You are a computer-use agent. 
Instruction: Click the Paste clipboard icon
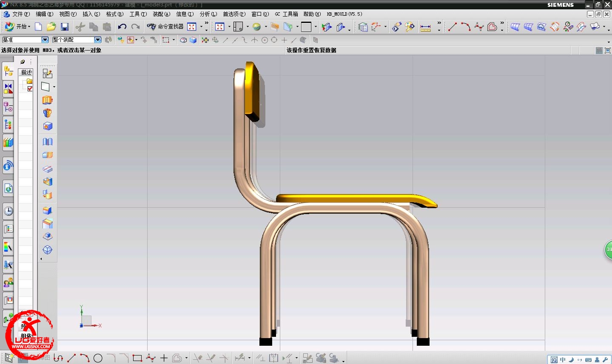pyautogui.click(x=107, y=27)
